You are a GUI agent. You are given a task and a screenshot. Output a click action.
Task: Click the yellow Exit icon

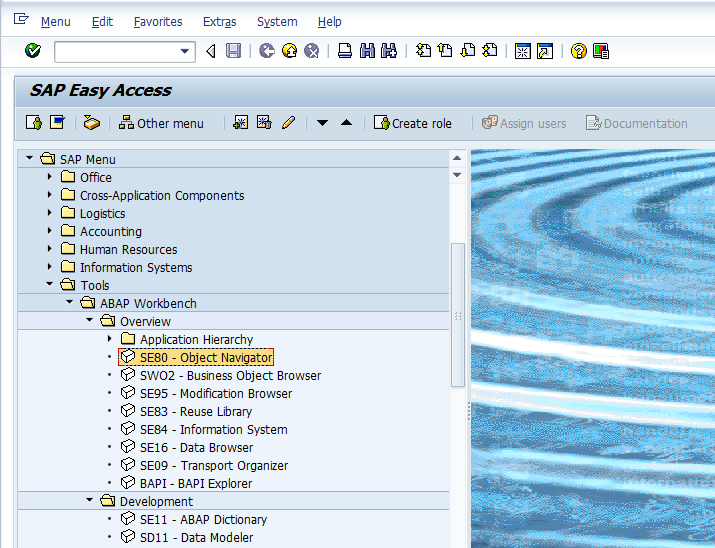tap(289, 51)
